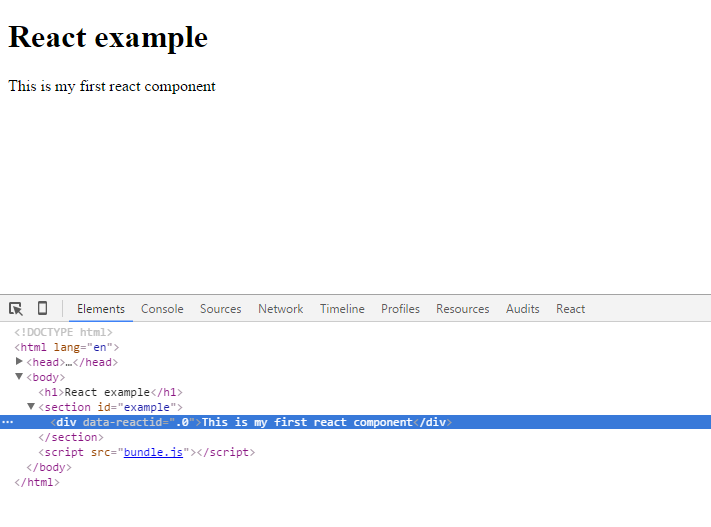Select the script src element row
This screenshot has height=527, width=711.
click(x=147, y=452)
